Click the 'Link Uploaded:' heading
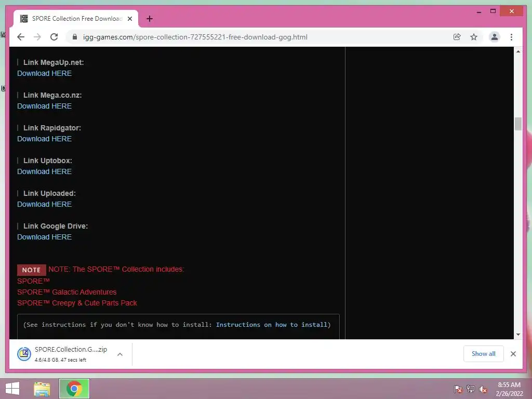The image size is (532, 399). point(49,193)
